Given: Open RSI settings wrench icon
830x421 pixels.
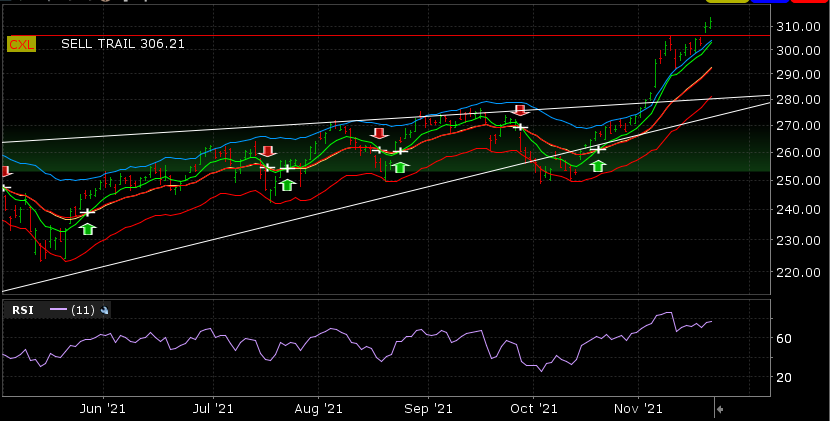Looking at the screenshot, I should [x=104, y=310].
